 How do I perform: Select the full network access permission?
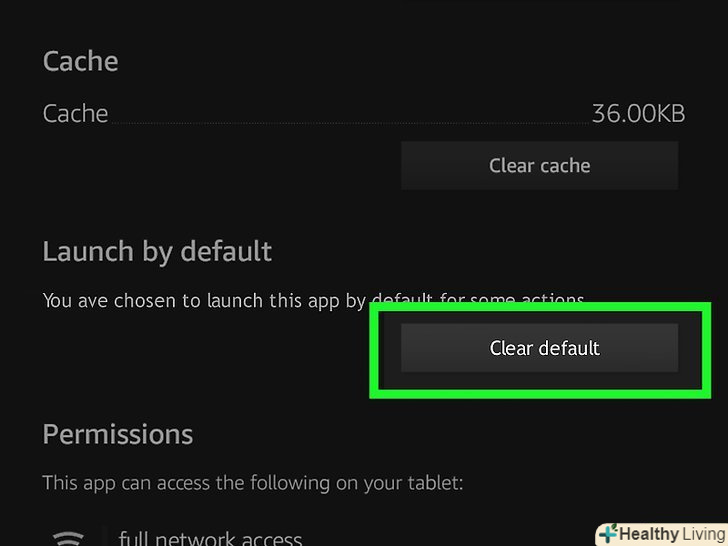210,538
